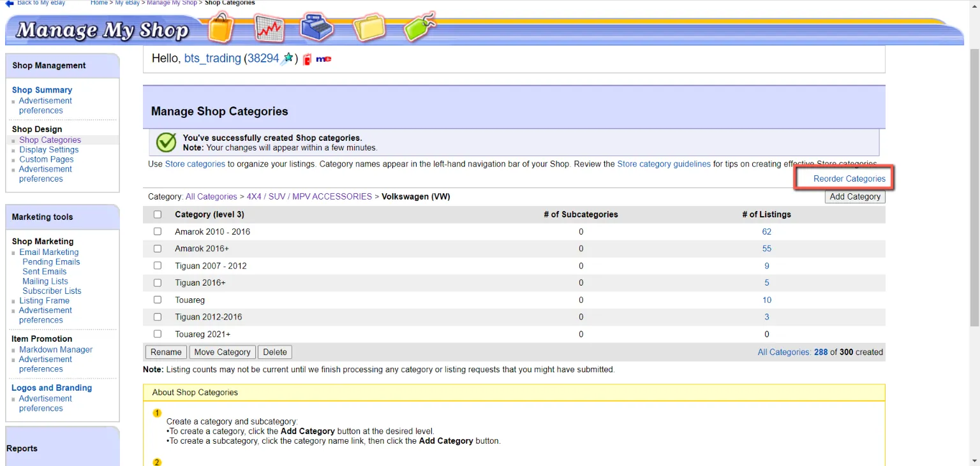Screen dimensions: 980x466
Task: Open Sent Emails in the sidebar
Action: click(x=45, y=272)
